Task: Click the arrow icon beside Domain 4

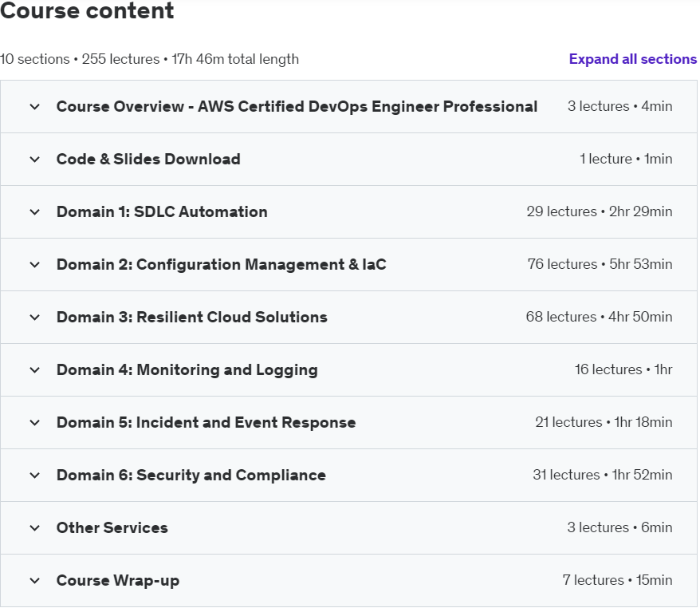Action: [x=34, y=370]
